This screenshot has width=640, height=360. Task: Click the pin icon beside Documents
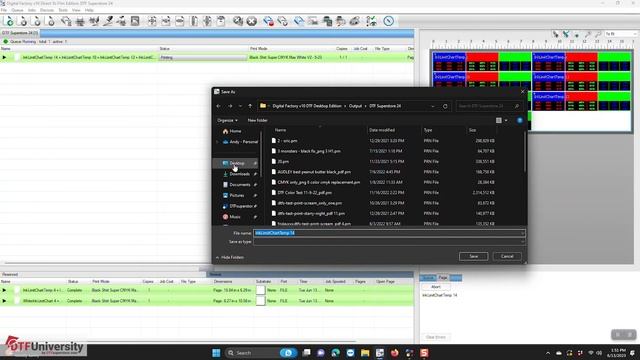(x=255, y=184)
